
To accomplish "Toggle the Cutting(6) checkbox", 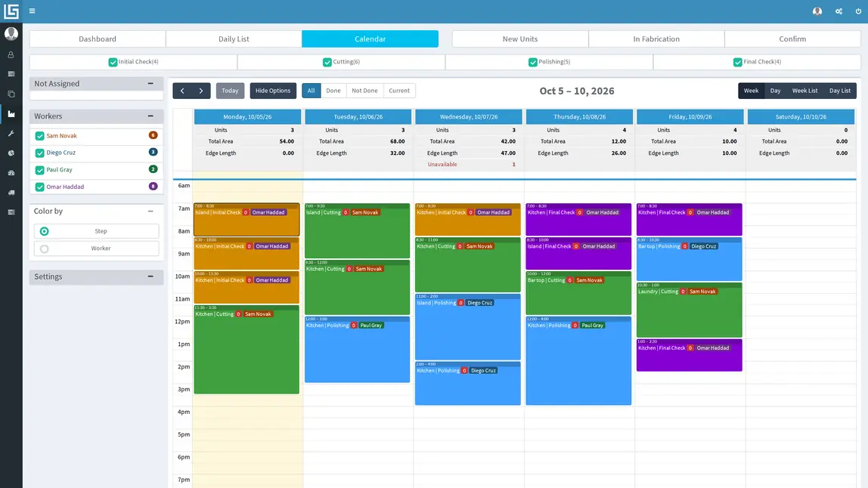I will pyautogui.click(x=327, y=62).
